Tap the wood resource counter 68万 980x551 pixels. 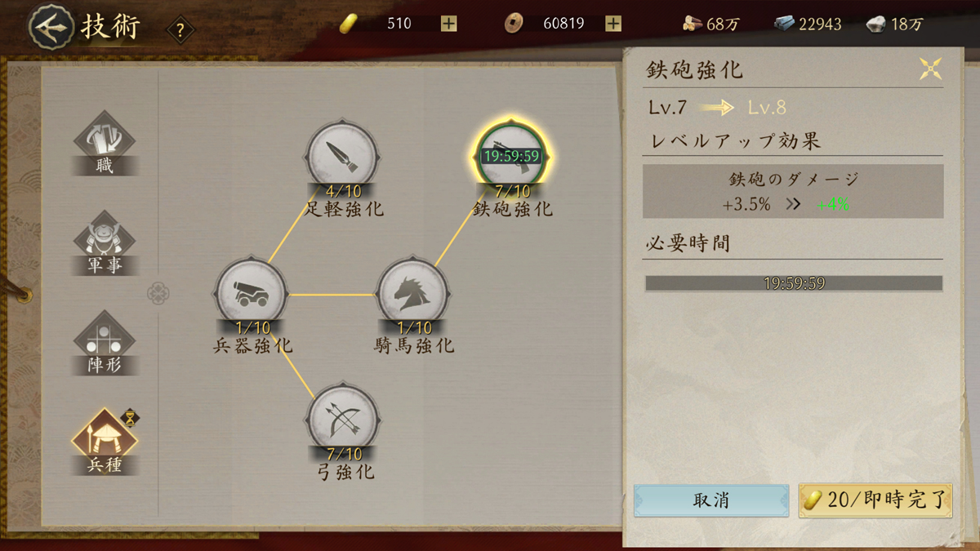(x=710, y=24)
